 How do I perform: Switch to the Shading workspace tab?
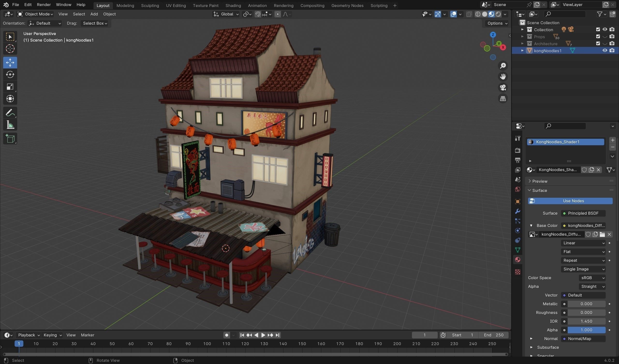pyautogui.click(x=233, y=5)
